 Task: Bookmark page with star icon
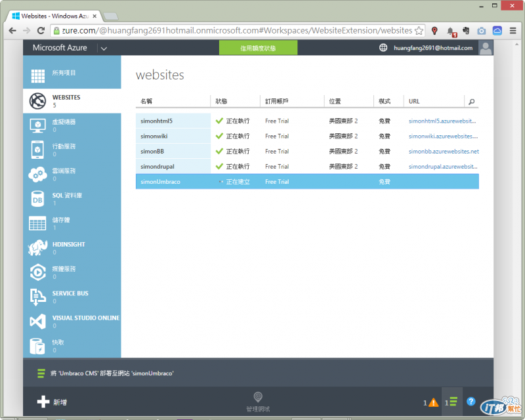(419, 30)
